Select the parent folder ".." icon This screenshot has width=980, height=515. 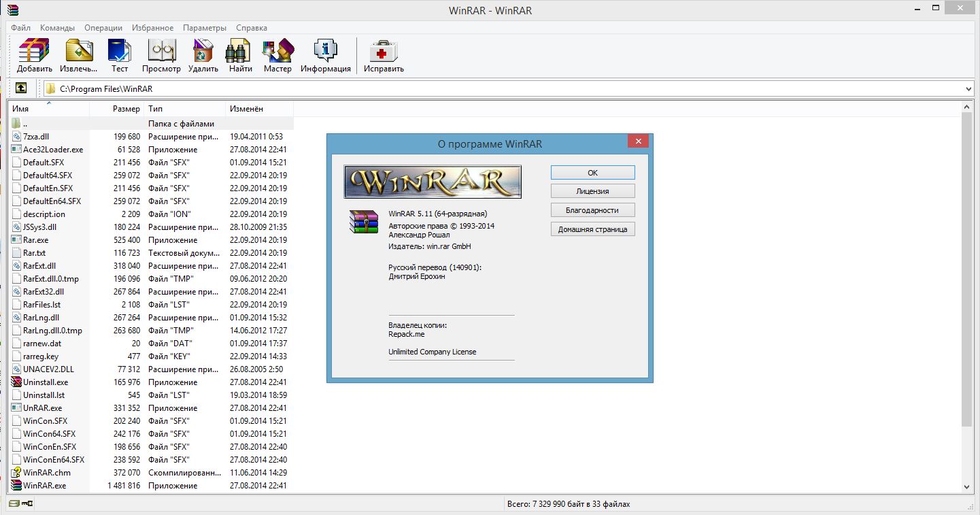click(16, 124)
